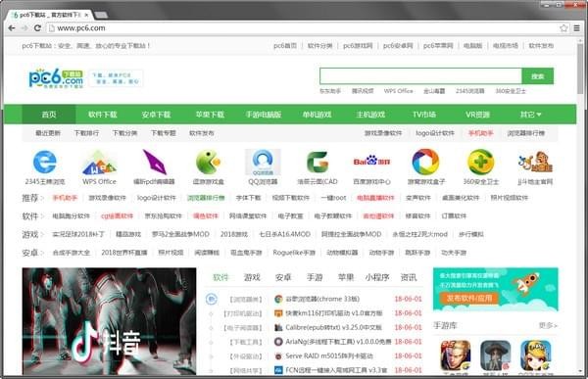Image resolution: width=588 pixels, height=379 pixels.
Task: Switch to the 手游 tab in the list panel
Action: click(x=315, y=277)
